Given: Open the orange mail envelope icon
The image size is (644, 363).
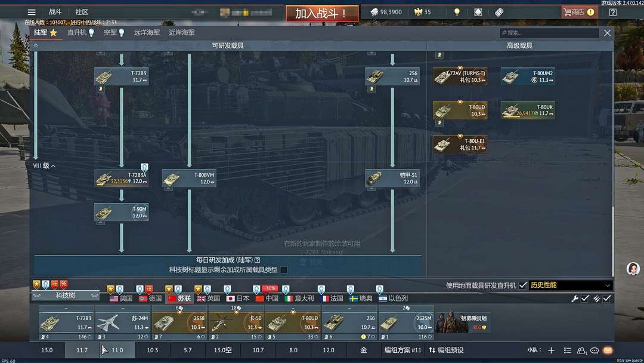Looking at the screenshot, I should 608,350.
